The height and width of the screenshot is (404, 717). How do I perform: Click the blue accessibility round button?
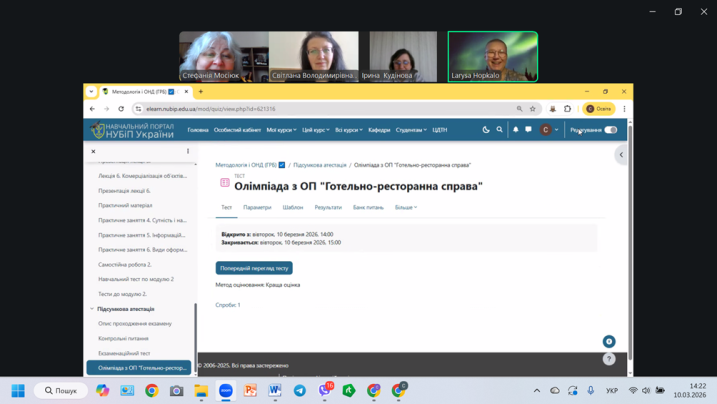pyautogui.click(x=609, y=341)
